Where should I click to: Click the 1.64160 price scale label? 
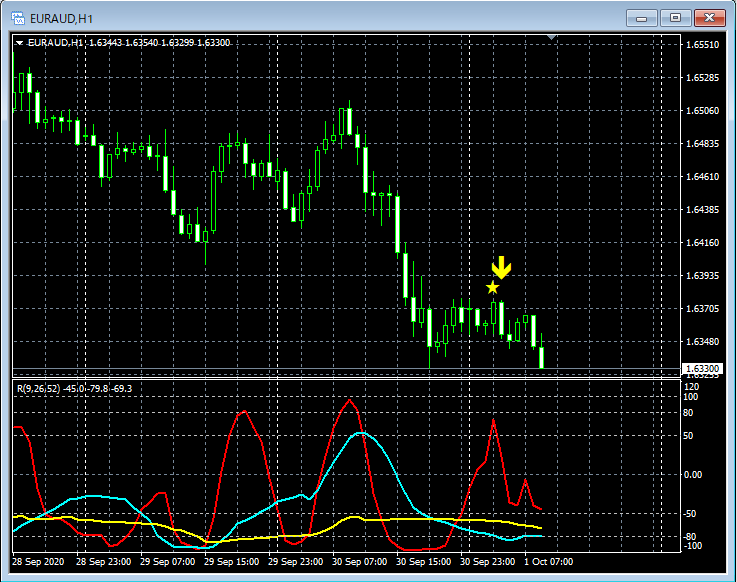click(x=702, y=243)
